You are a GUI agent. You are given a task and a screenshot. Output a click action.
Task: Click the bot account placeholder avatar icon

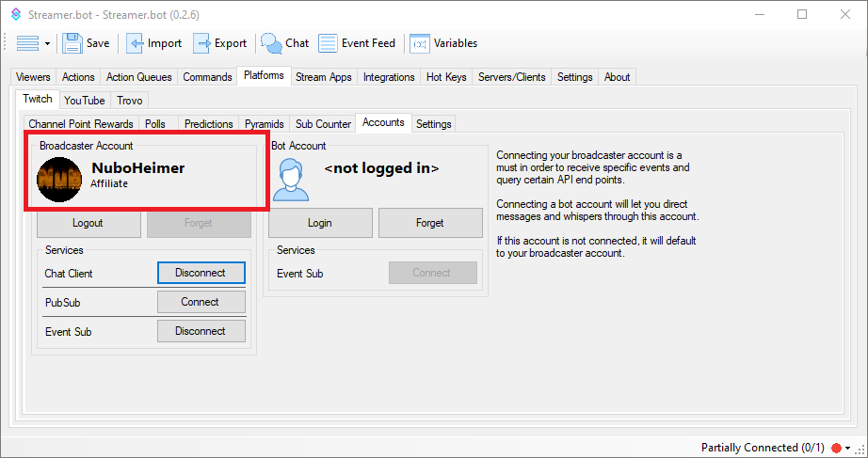pyautogui.click(x=291, y=180)
